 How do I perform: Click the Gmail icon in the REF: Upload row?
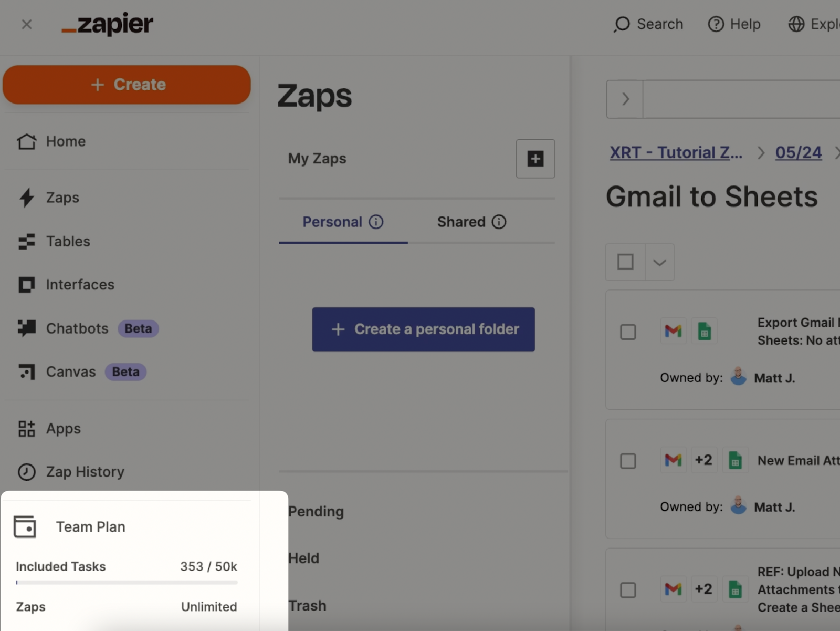[x=673, y=589]
